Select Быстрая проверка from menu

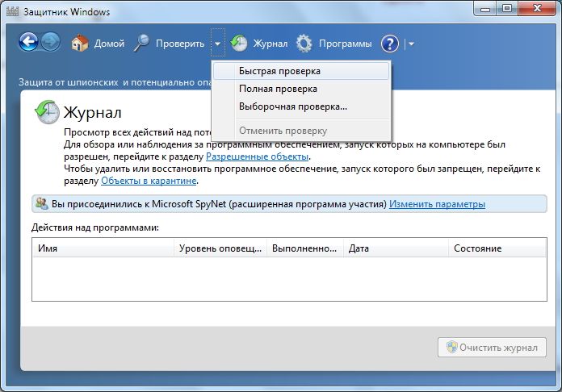pyautogui.click(x=279, y=71)
